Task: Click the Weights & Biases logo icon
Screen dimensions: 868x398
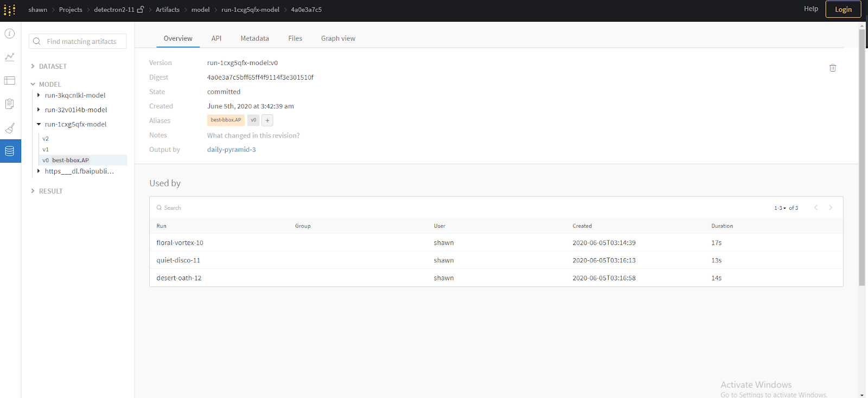Action: coord(9,10)
